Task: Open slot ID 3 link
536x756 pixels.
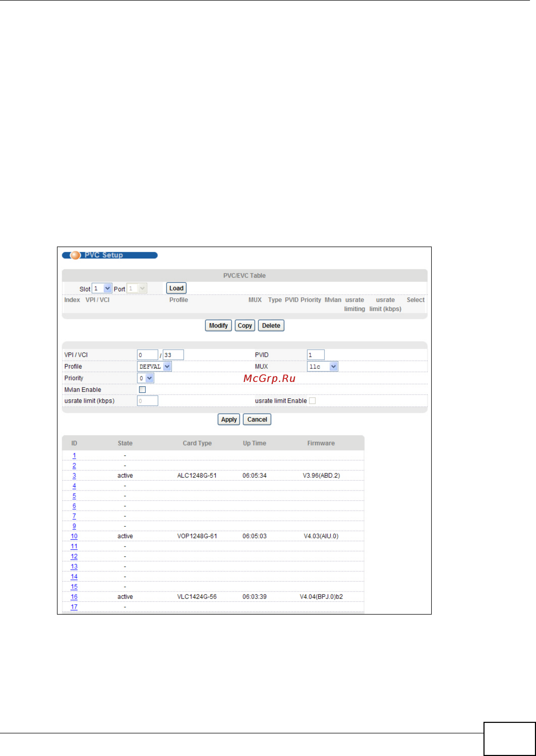Action: 74,475
